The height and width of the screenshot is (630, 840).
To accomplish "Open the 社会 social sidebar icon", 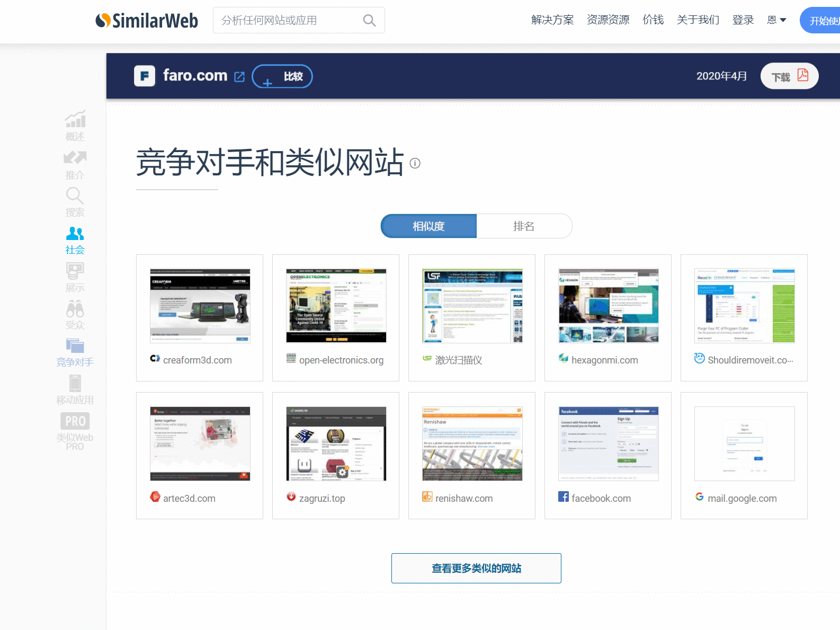I will point(75,233).
